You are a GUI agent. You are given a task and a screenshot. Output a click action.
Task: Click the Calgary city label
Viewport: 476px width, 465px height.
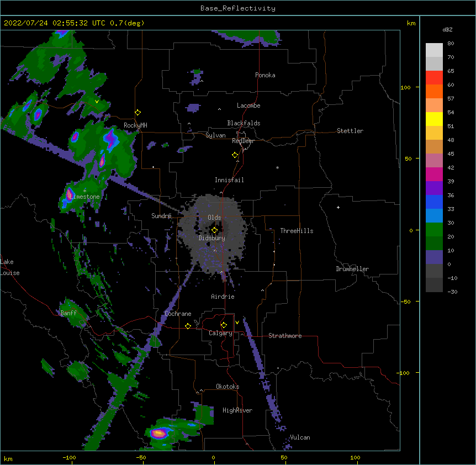click(x=220, y=333)
